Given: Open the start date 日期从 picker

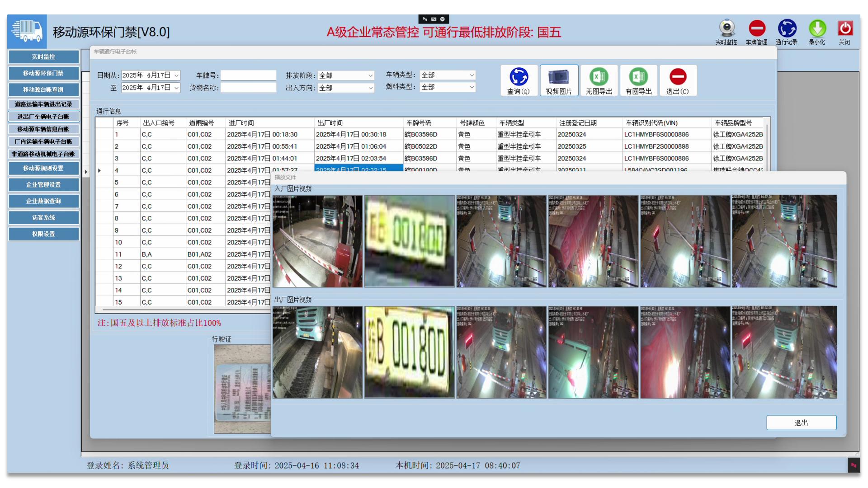Looking at the screenshot, I should pos(176,75).
